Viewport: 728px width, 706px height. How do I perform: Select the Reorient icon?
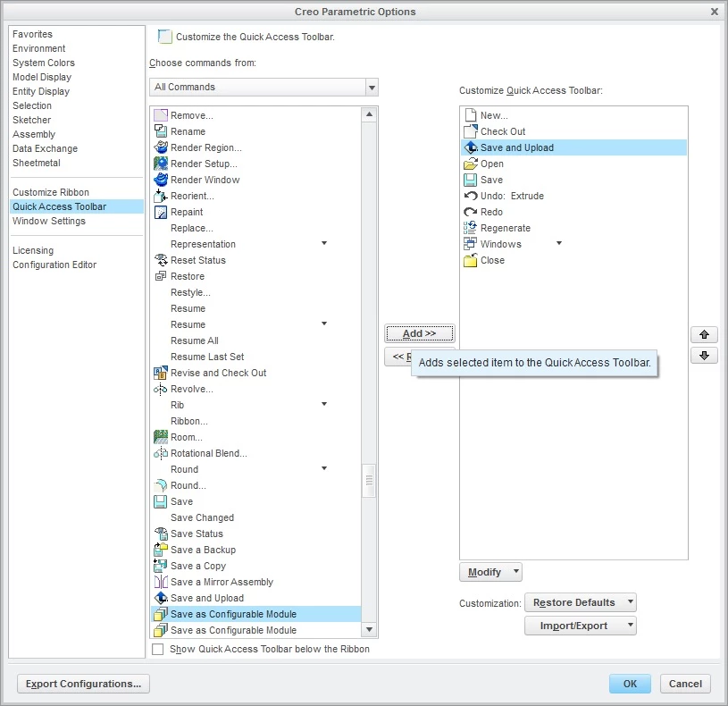pyautogui.click(x=160, y=196)
